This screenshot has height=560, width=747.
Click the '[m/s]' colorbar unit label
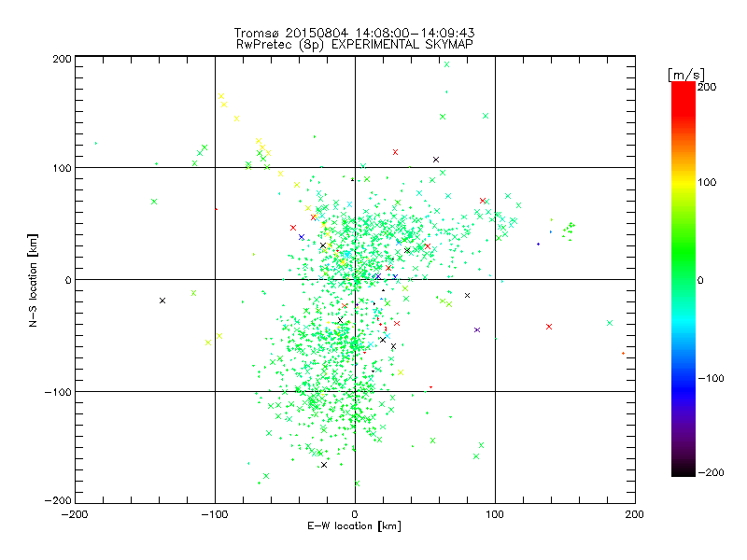tap(685, 75)
